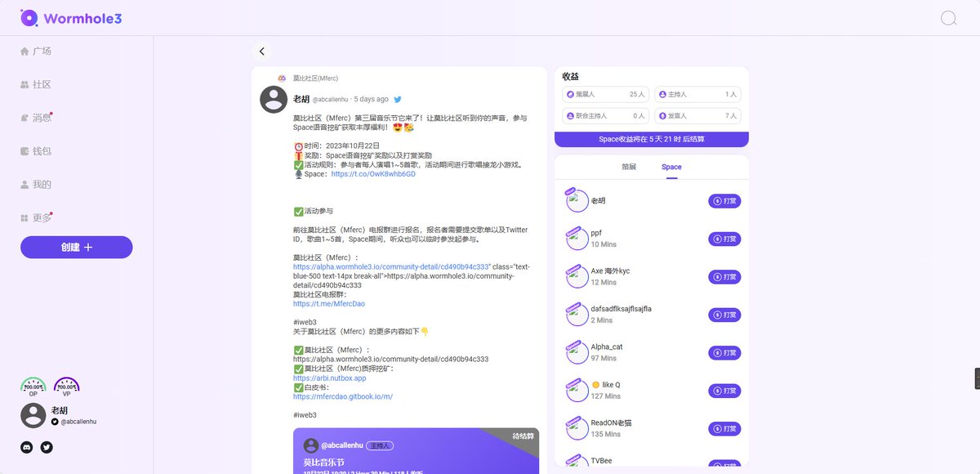This screenshot has width=980, height=474.
Task: Open 我的 in the sidebar
Action: pyautogui.click(x=36, y=185)
